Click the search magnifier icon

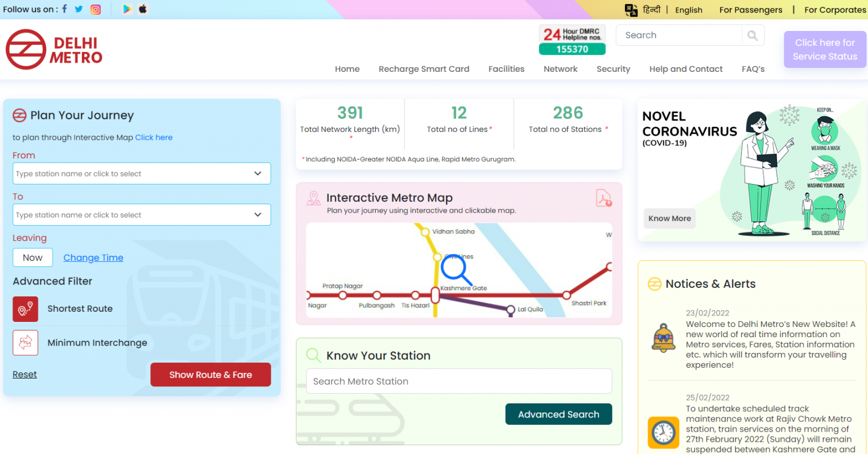(752, 35)
